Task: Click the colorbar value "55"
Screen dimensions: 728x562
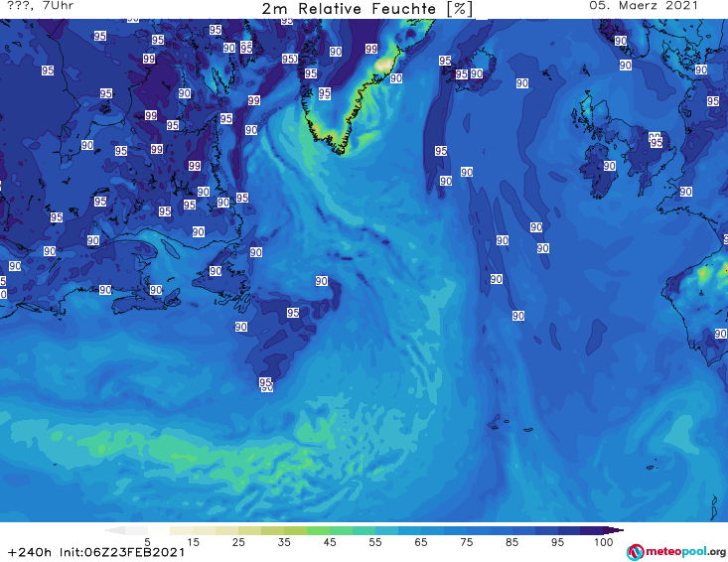Action: click(x=374, y=542)
